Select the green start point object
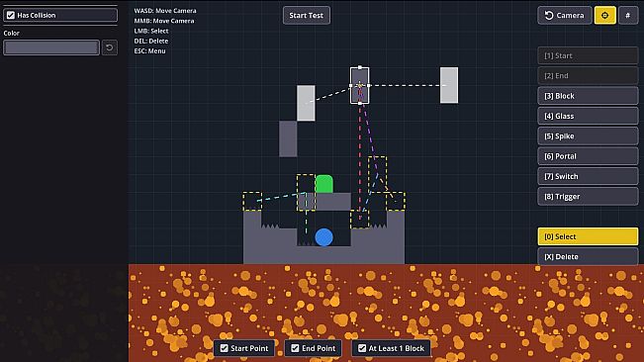Screen dimensions: 644x362 pos(324,184)
